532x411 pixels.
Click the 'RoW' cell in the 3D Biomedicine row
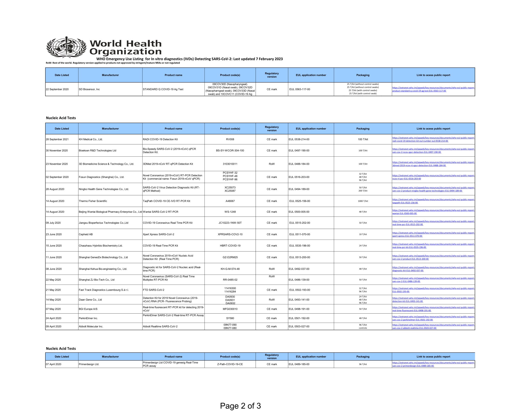click(x=272, y=164)
